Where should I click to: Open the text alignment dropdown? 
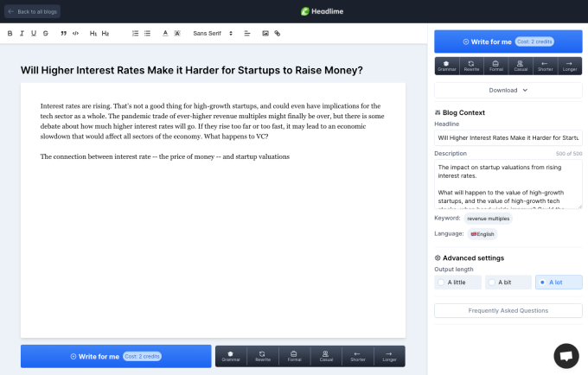(x=247, y=33)
